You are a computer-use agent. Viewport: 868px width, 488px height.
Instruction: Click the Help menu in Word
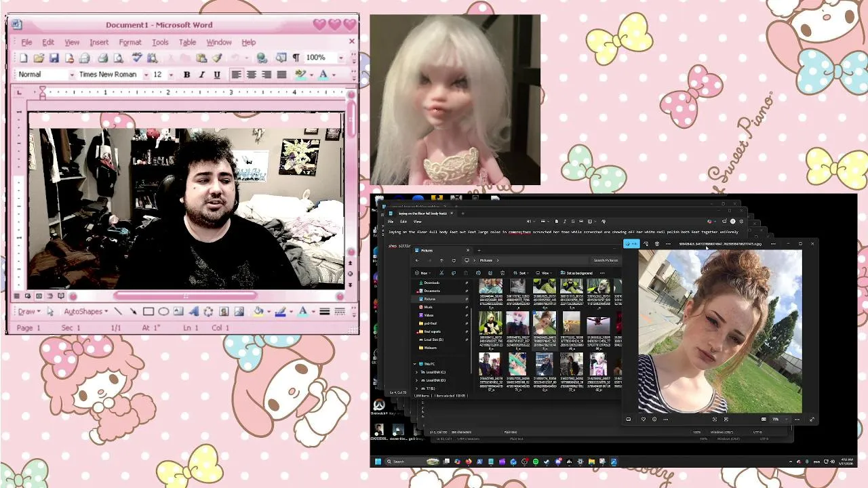(249, 42)
